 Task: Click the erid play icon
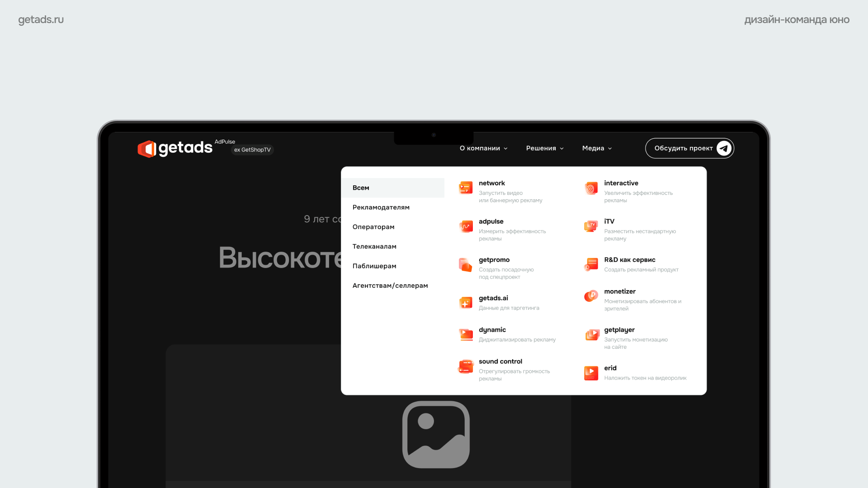591,373
